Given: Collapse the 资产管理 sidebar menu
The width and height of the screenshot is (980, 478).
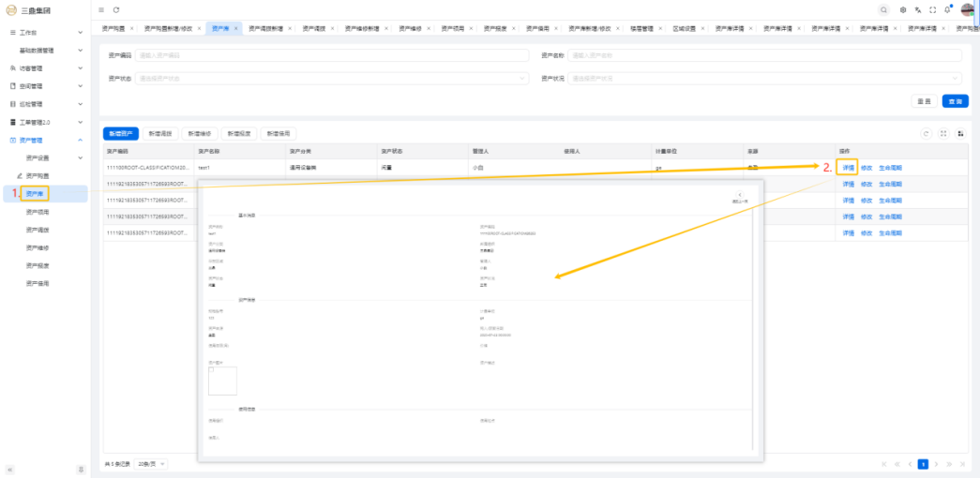Looking at the screenshot, I should pyautogui.click(x=80, y=140).
